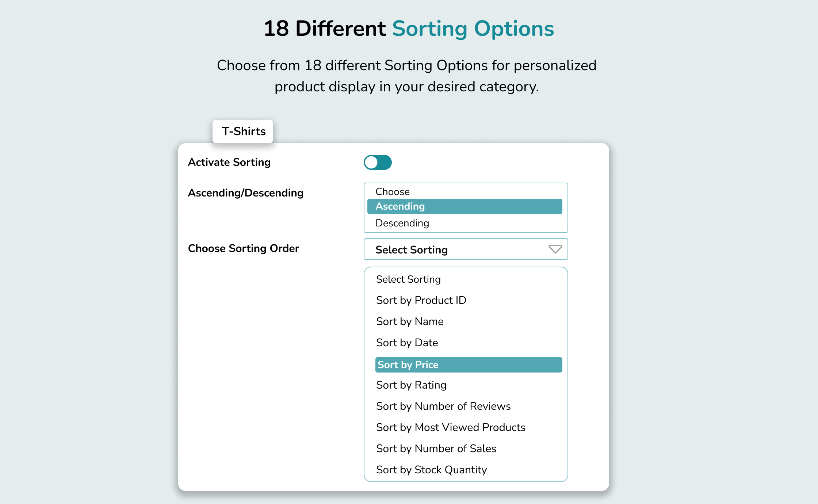This screenshot has width=818, height=504.
Task: Select Sort by Stock Quantity
Action: click(431, 470)
